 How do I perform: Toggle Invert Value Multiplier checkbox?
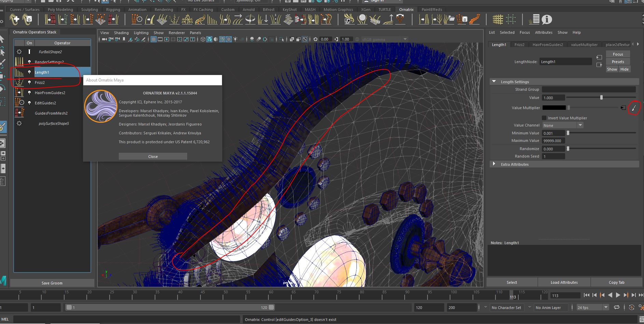coord(544,118)
